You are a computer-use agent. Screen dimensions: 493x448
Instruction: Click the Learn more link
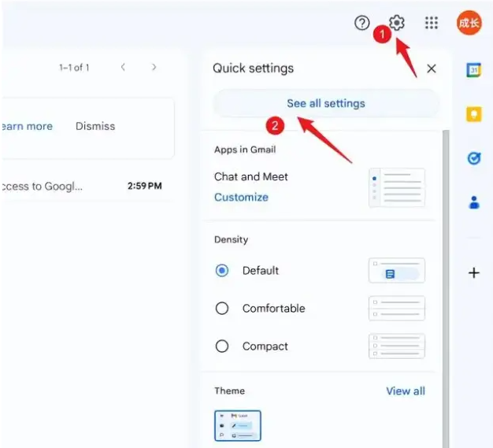tap(27, 126)
